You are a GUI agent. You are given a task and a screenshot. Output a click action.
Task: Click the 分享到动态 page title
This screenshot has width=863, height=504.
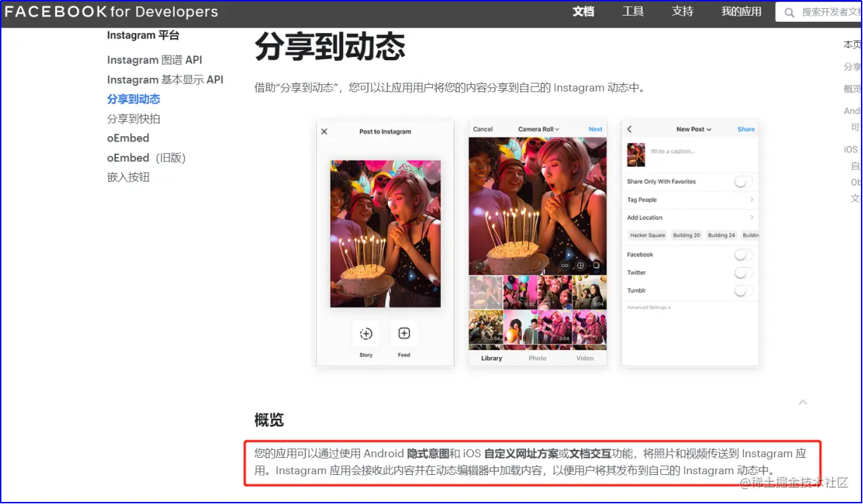(x=330, y=47)
